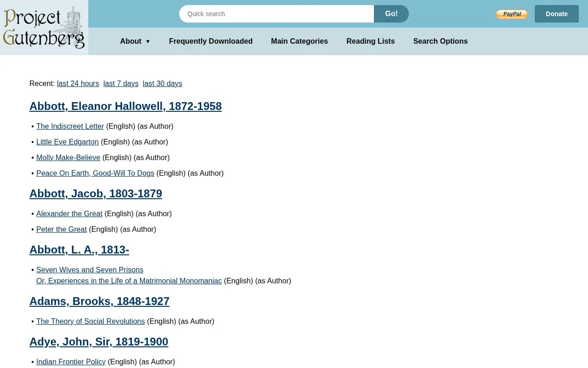Viewport: 588px width, 368px height.
Task: Click the Go! search button
Action: [391, 14]
